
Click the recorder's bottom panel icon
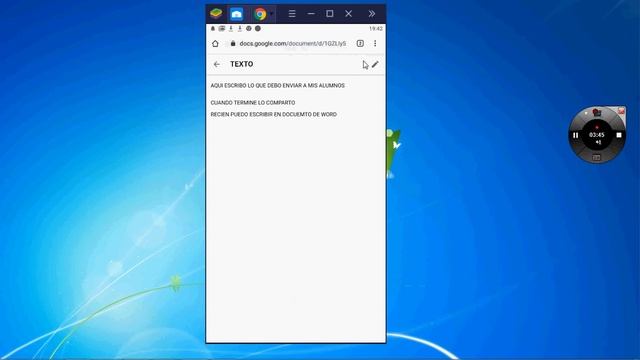(596, 157)
